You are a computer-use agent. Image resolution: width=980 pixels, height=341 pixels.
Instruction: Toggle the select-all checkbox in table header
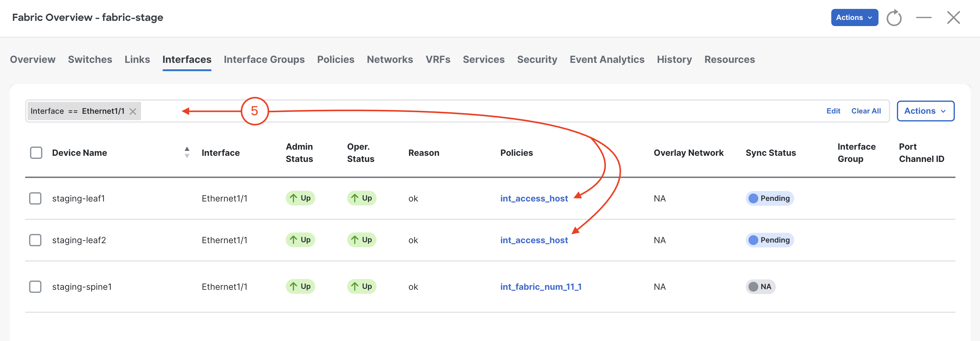click(36, 153)
